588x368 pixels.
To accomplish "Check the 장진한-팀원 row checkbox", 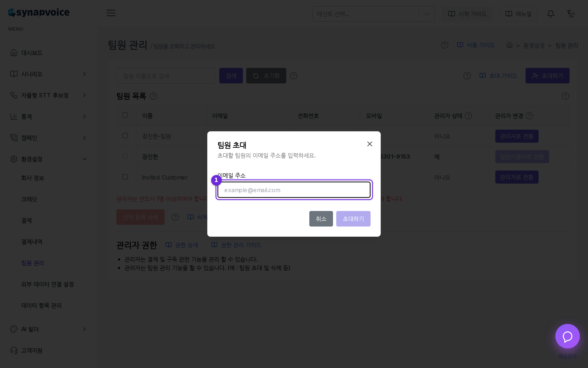I will [x=125, y=136].
